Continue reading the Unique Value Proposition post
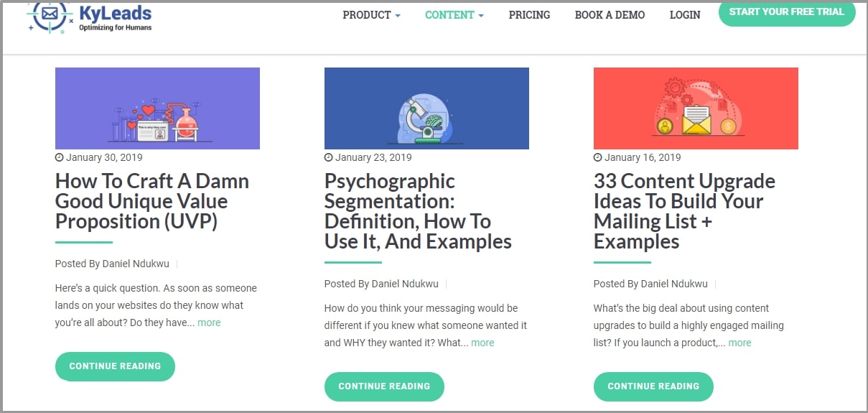Viewport: 868px width, 413px height. [x=115, y=366]
